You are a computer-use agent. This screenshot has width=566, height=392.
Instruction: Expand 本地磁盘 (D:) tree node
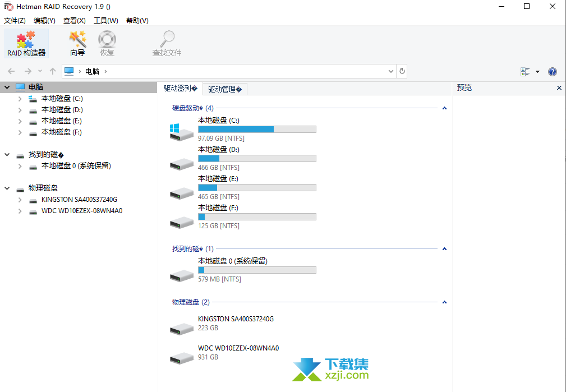(20, 110)
